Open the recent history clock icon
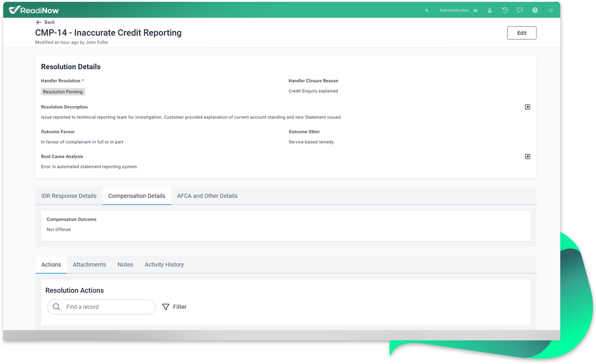The image size is (596, 364). point(505,10)
